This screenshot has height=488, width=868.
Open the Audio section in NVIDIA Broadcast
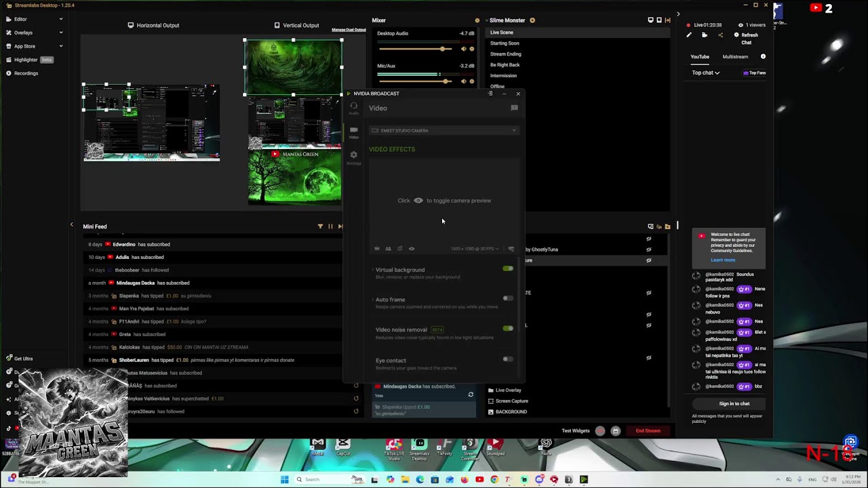tap(353, 108)
